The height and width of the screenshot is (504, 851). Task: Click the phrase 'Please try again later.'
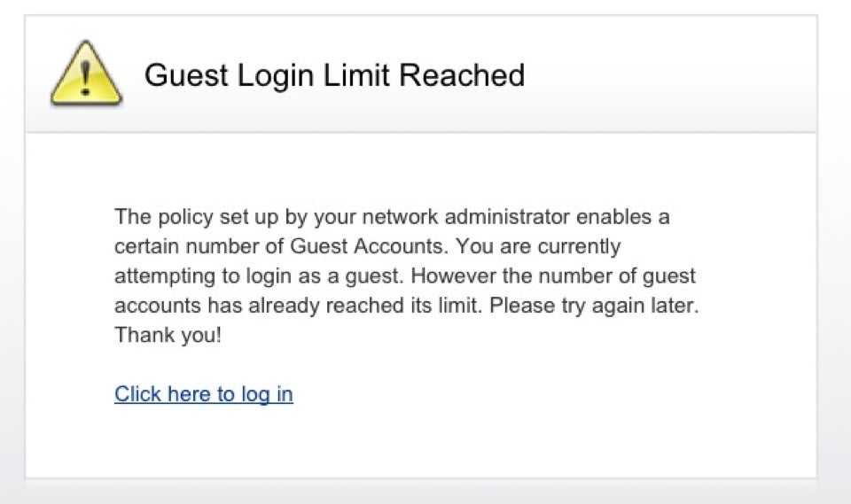(594, 306)
